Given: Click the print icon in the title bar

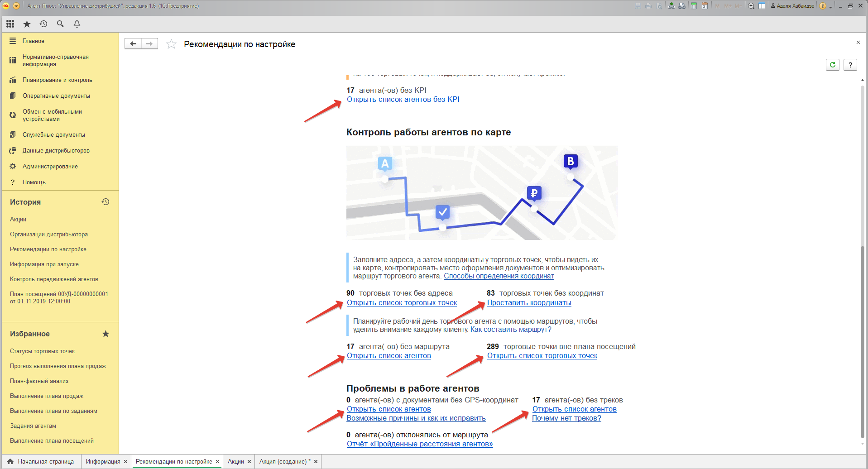Looking at the screenshot, I should pos(648,6).
